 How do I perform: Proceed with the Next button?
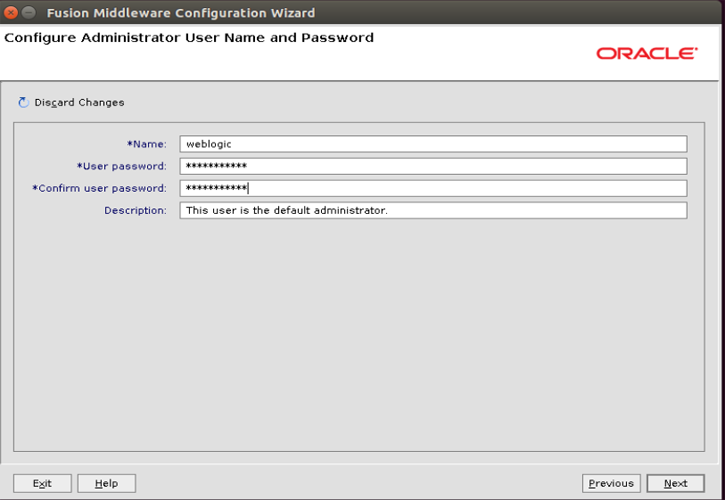pyautogui.click(x=676, y=483)
